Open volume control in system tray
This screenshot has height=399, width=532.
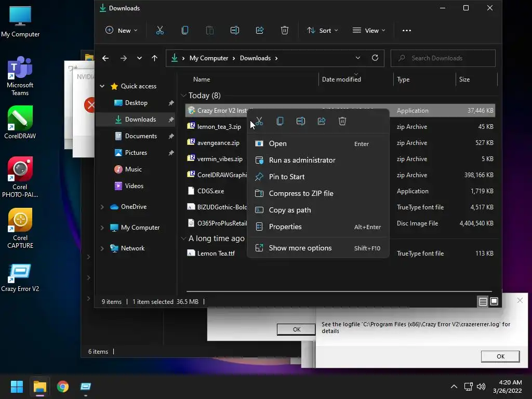click(x=481, y=387)
